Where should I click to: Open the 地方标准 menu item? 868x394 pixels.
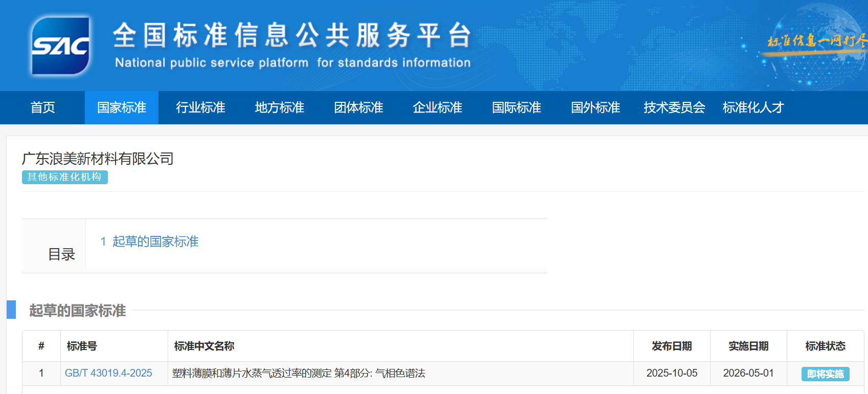point(280,107)
